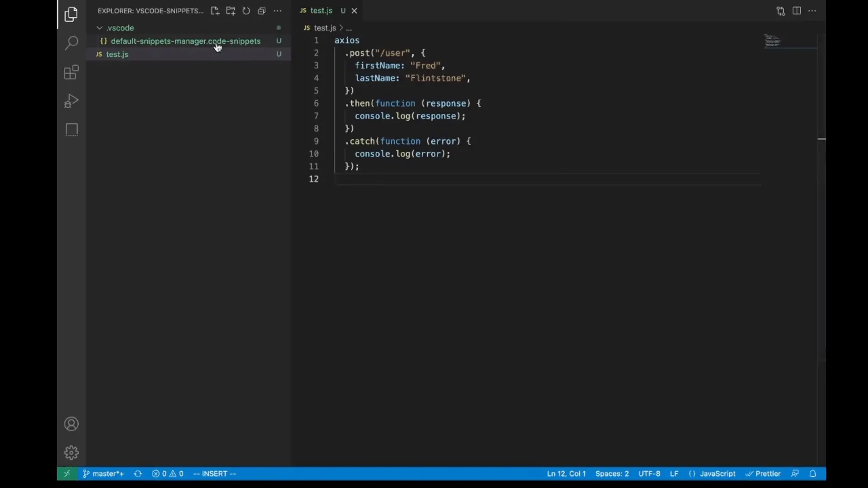The height and width of the screenshot is (488, 868).
Task: Select the test.js editor tab
Action: 321,11
